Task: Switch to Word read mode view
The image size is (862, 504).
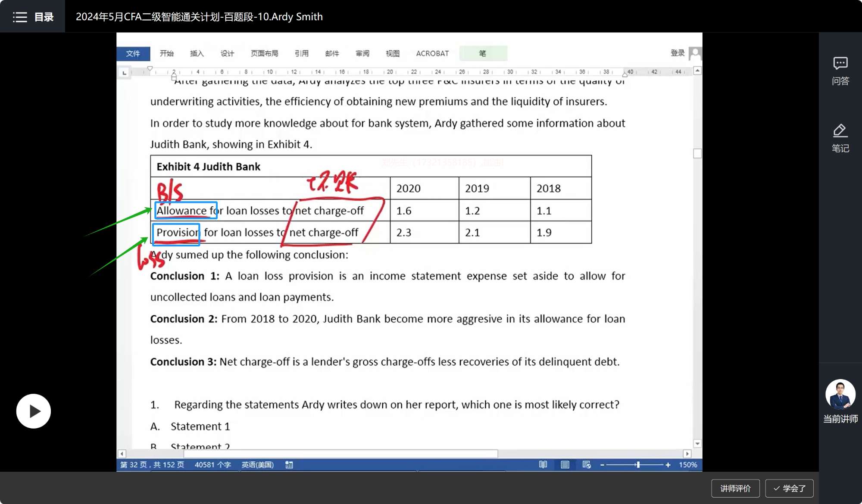Action: (543, 465)
